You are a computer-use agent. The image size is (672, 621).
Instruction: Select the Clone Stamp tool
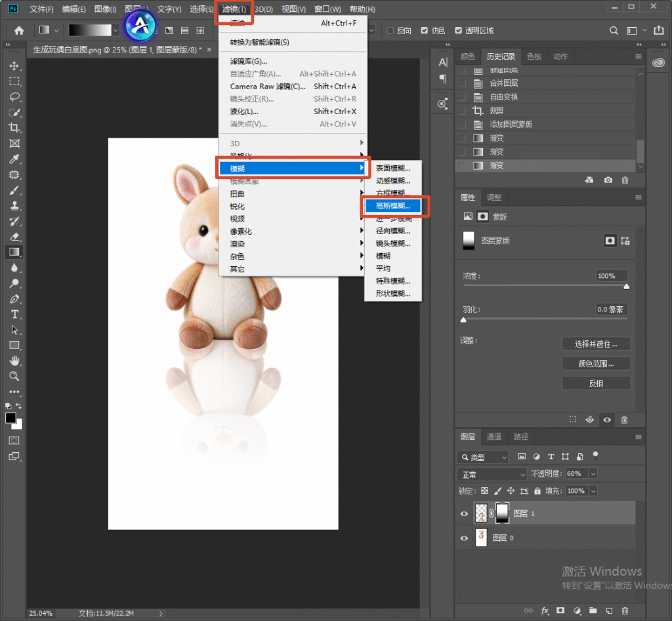14,205
